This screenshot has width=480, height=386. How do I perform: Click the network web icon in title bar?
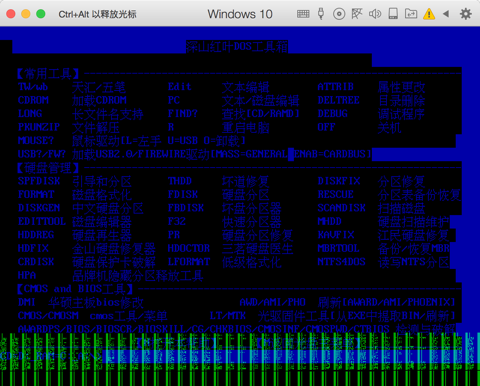pyautogui.click(x=357, y=14)
